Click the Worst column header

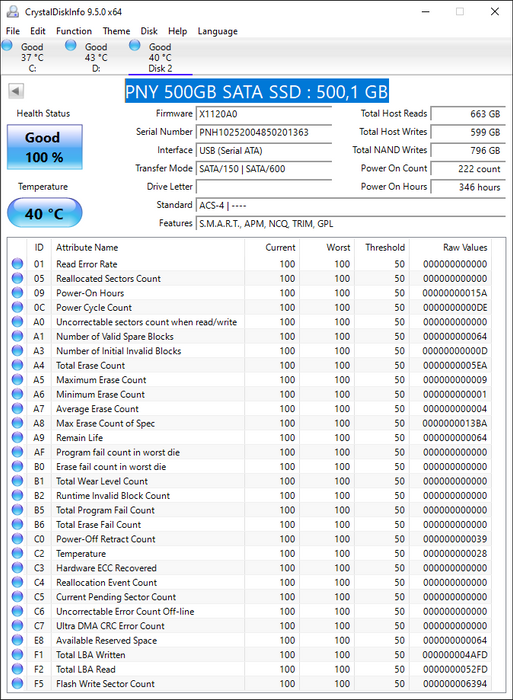point(327,247)
